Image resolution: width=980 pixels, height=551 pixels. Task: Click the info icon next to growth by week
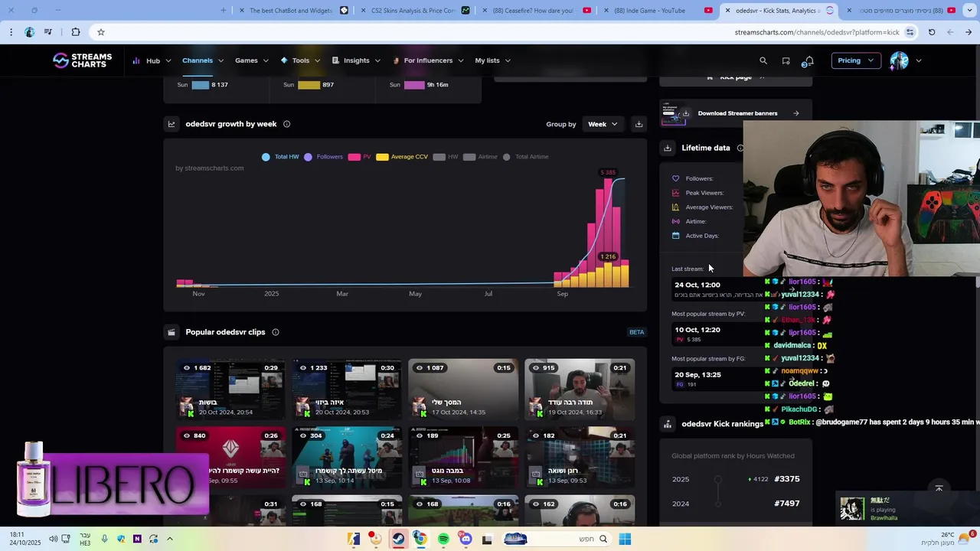(x=286, y=124)
